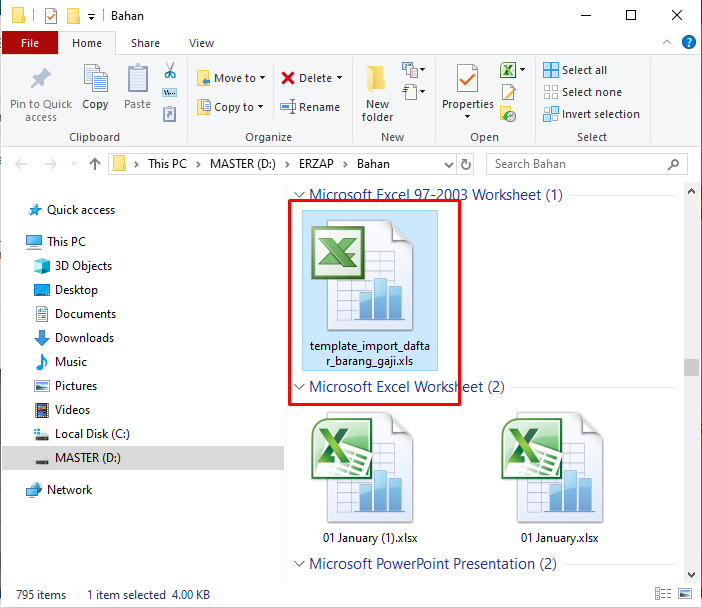Open Help with the question mark icon
The height and width of the screenshot is (608, 702).
[x=689, y=43]
